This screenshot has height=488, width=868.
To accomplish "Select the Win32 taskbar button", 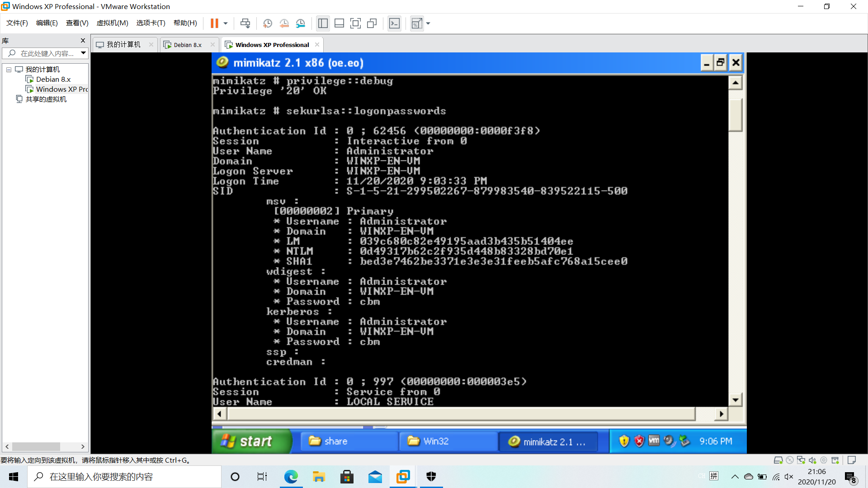I will 447,441.
